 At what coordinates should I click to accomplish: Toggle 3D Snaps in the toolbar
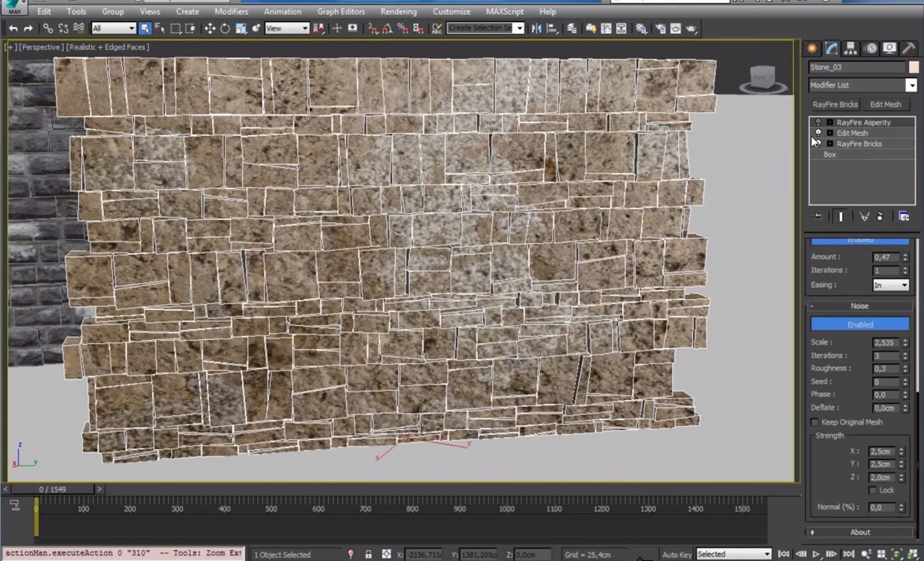pos(372,28)
